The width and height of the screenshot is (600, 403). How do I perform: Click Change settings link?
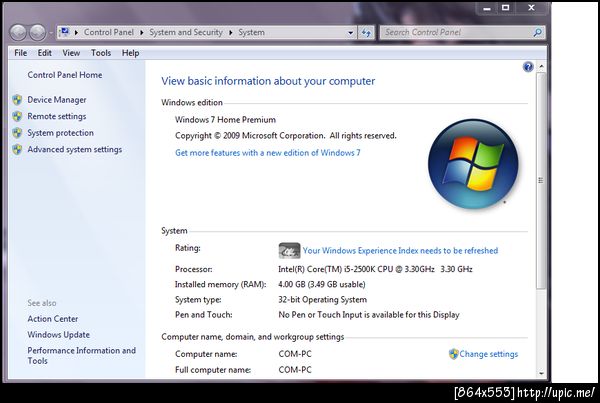click(489, 354)
